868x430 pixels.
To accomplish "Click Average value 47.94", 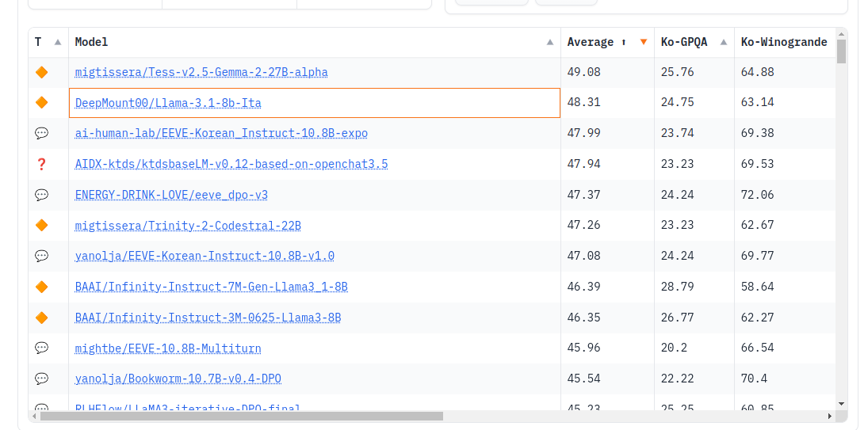I will pyautogui.click(x=583, y=164).
